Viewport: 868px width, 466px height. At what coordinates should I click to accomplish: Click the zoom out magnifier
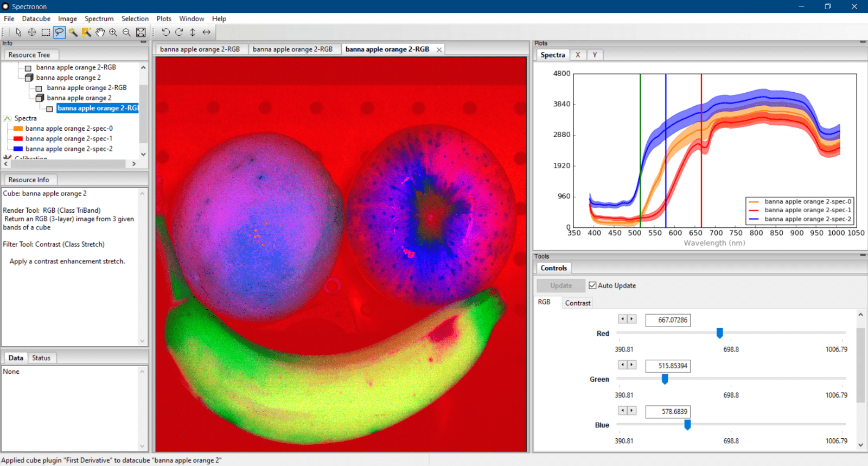coord(126,33)
